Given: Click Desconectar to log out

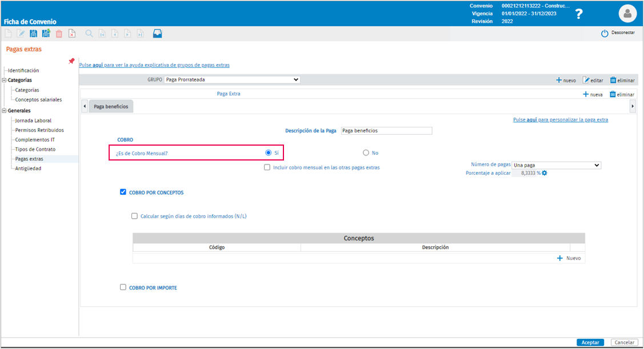Looking at the screenshot, I should point(618,33).
